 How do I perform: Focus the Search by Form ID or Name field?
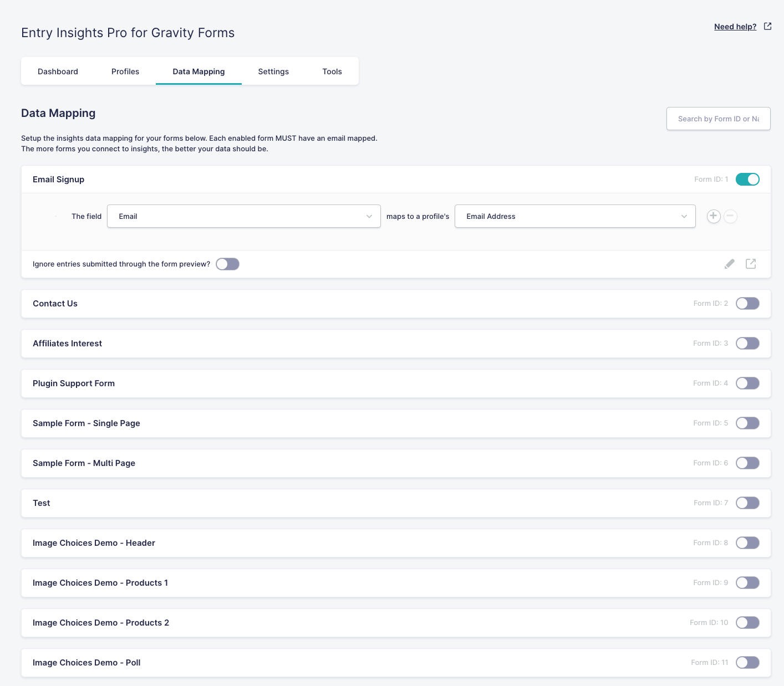(x=719, y=119)
